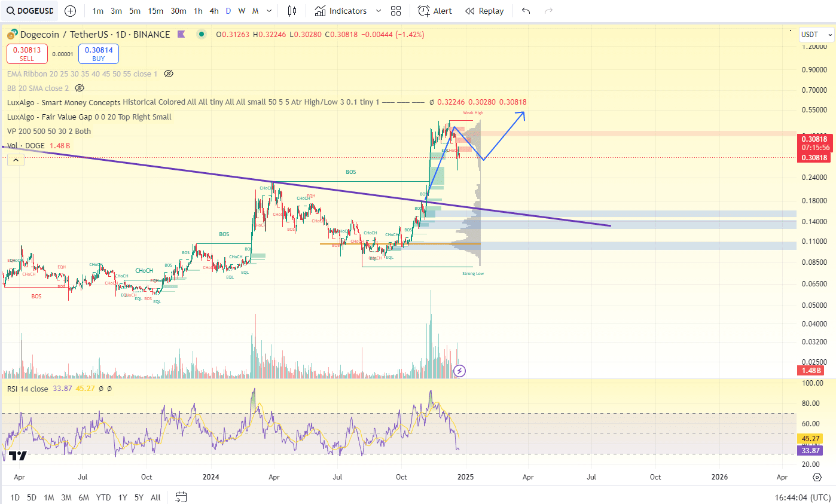This screenshot has height=504, width=836.
Task: Choose the 1h timeframe
Action: pyautogui.click(x=198, y=11)
